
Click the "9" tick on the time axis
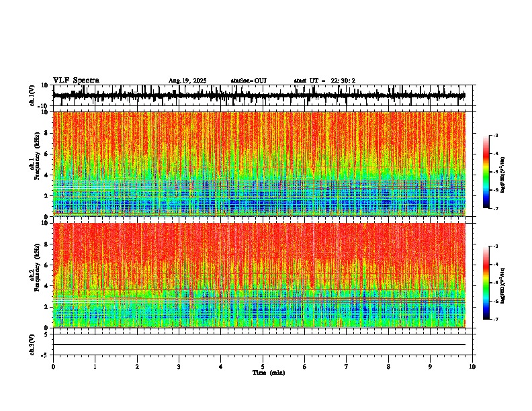[x=430, y=367]
